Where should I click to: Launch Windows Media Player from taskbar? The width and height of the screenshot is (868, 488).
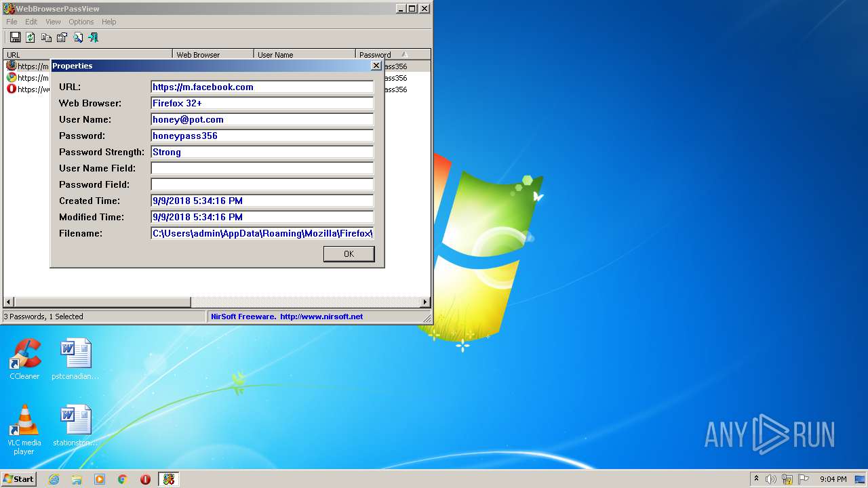click(x=100, y=479)
